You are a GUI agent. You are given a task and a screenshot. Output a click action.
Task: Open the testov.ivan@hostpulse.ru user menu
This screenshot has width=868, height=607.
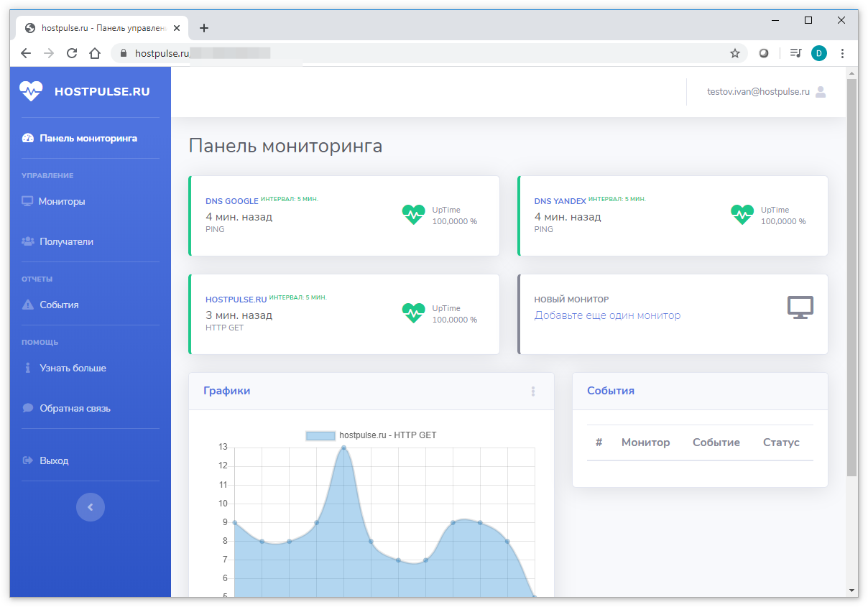pyautogui.click(x=758, y=92)
